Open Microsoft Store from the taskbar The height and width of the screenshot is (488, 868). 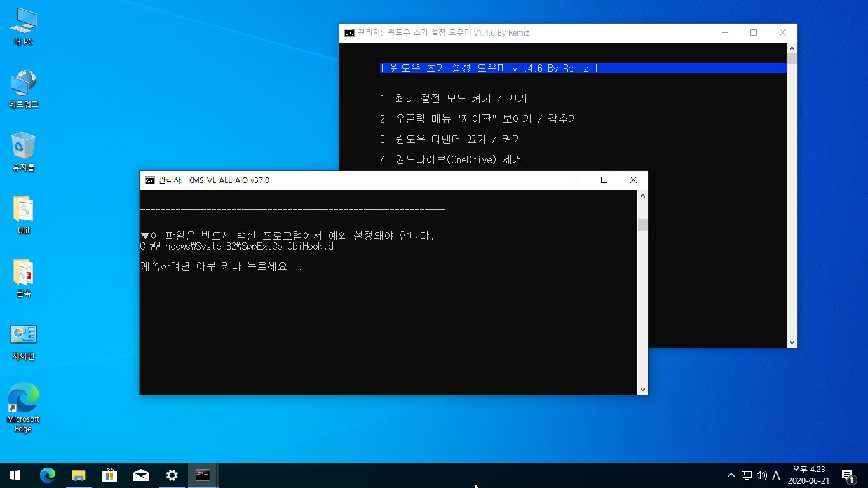click(110, 475)
